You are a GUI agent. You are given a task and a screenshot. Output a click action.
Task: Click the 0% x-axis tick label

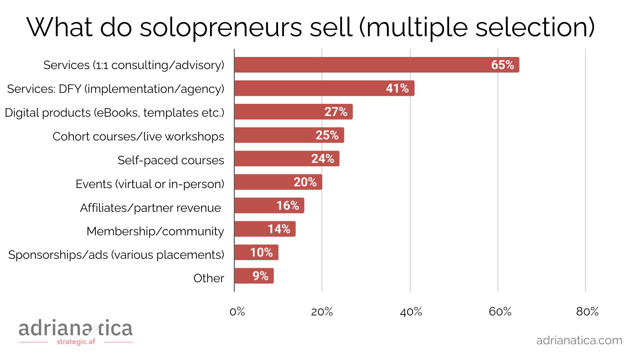tap(237, 312)
